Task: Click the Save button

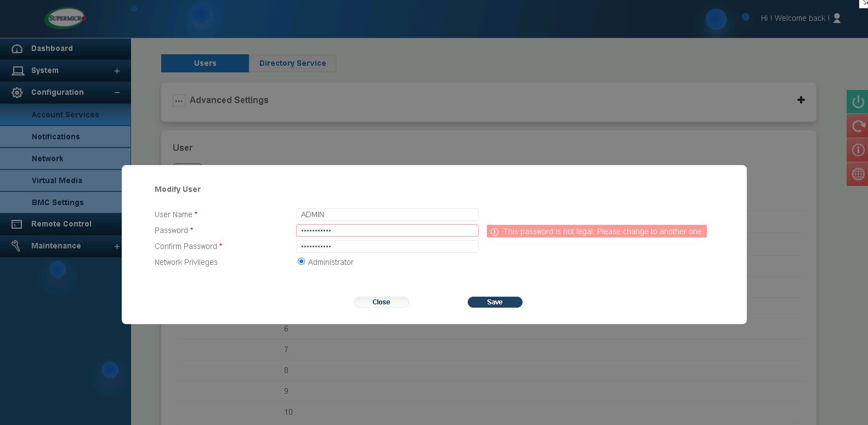Action: click(x=495, y=302)
